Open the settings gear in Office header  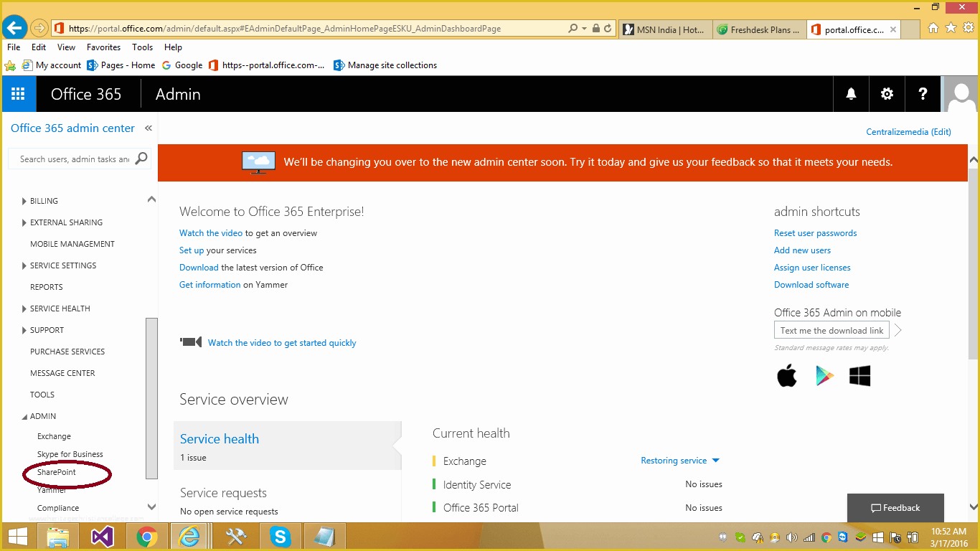(887, 94)
